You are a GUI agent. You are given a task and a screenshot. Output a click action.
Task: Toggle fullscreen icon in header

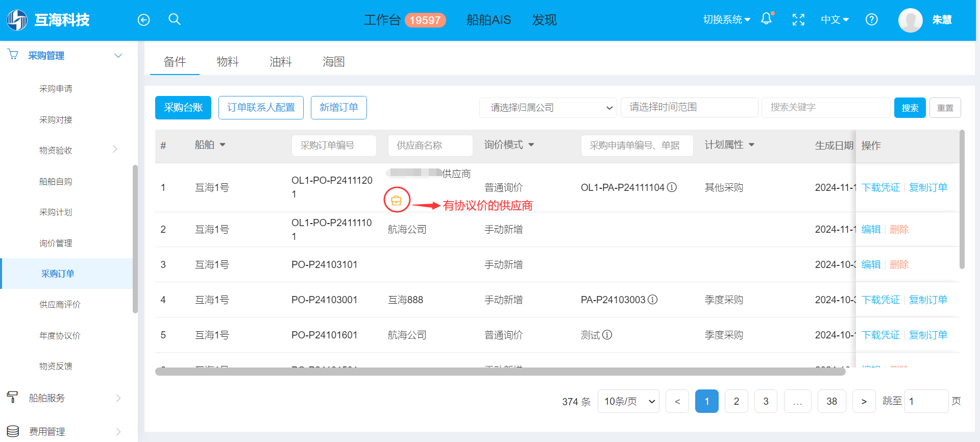(798, 20)
